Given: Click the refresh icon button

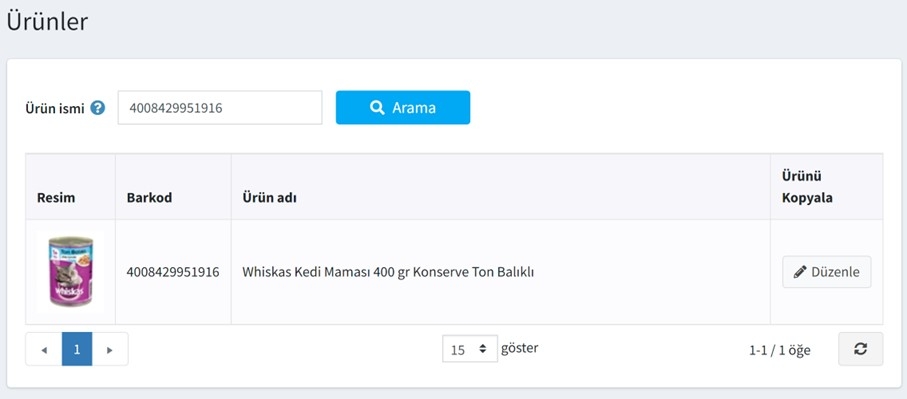Looking at the screenshot, I should [860, 349].
